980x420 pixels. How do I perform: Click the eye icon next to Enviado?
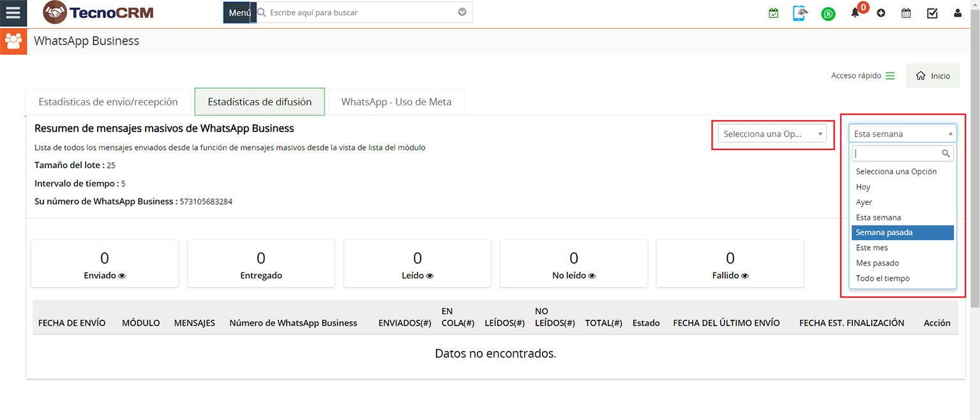122,276
